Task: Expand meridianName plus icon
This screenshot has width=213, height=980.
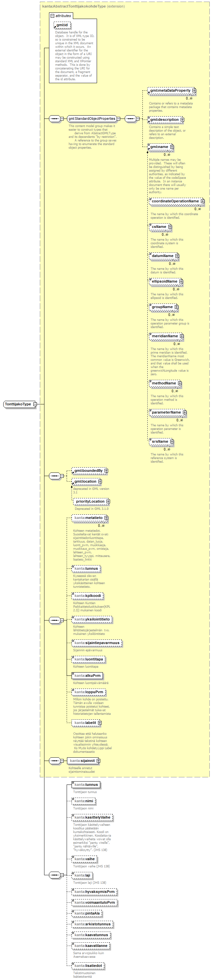Action: 182,336
